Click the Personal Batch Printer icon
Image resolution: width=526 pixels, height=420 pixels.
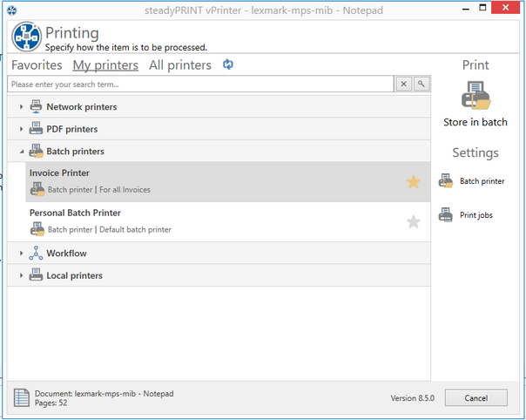point(37,229)
